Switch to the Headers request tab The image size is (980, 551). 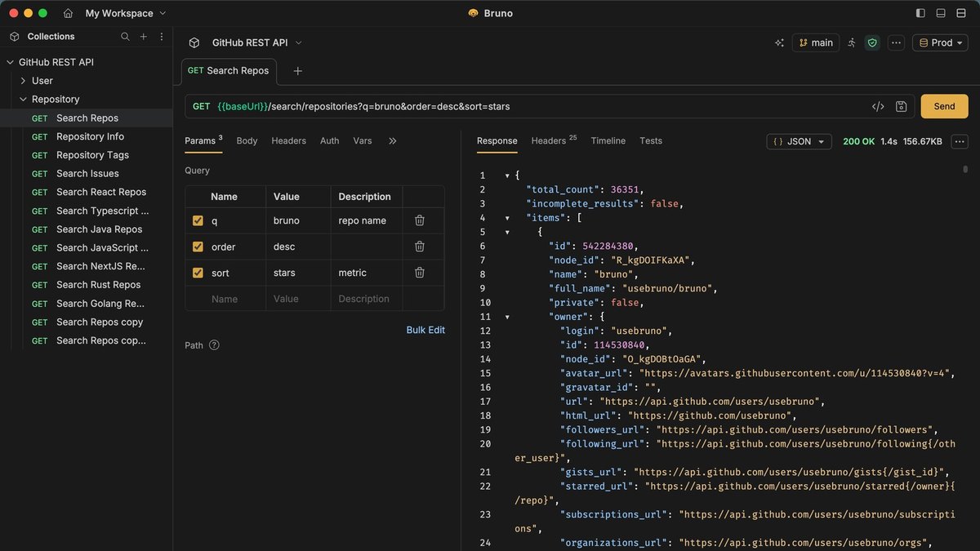(x=288, y=140)
